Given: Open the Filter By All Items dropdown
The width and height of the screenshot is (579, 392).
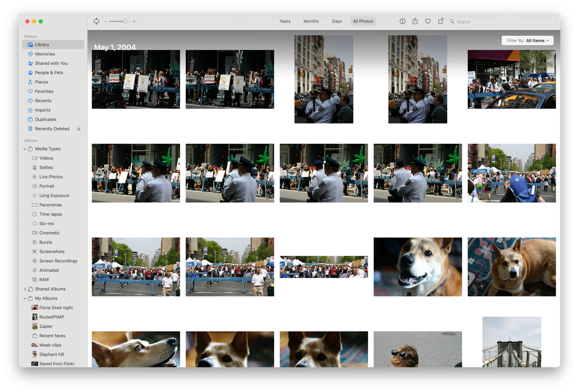Looking at the screenshot, I should (527, 41).
